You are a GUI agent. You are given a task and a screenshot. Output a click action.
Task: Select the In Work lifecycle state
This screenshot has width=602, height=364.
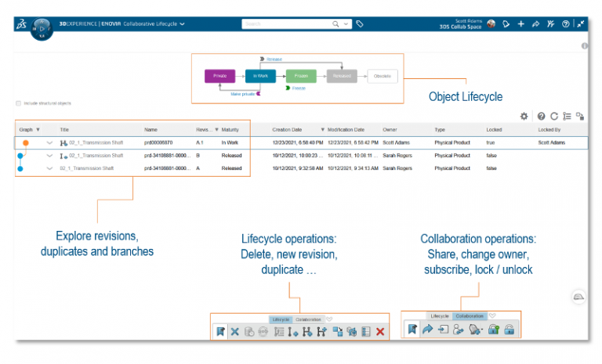click(260, 76)
